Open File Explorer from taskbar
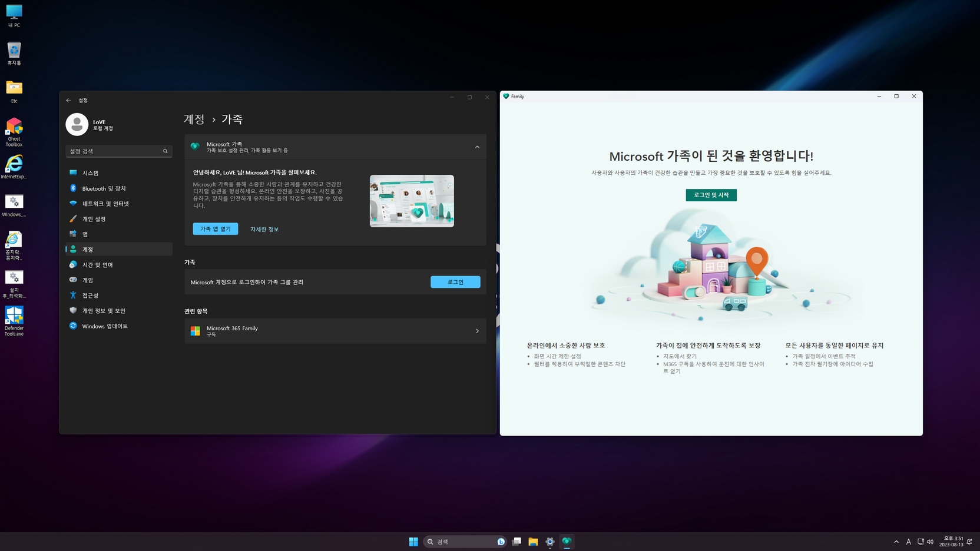Screen dimensions: 980x551 point(533,542)
